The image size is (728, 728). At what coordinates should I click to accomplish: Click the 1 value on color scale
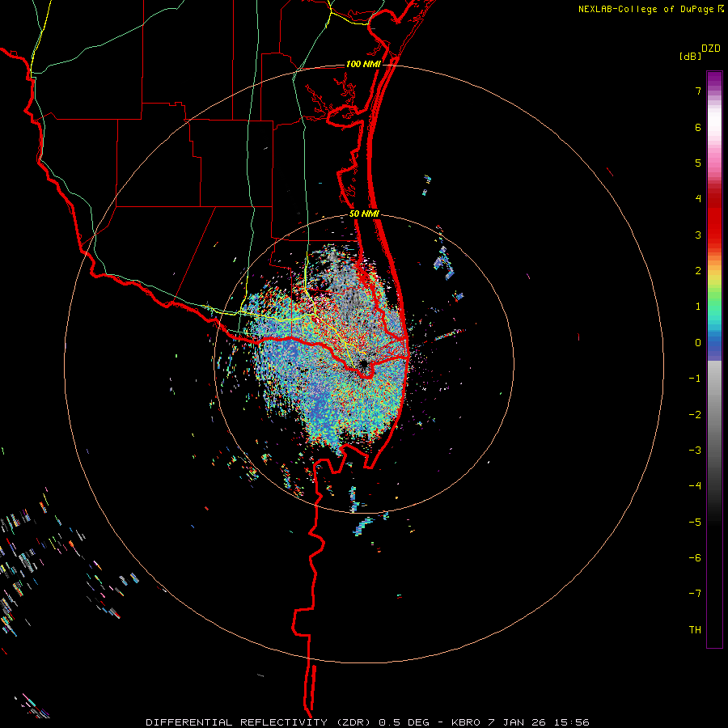click(x=698, y=307)
